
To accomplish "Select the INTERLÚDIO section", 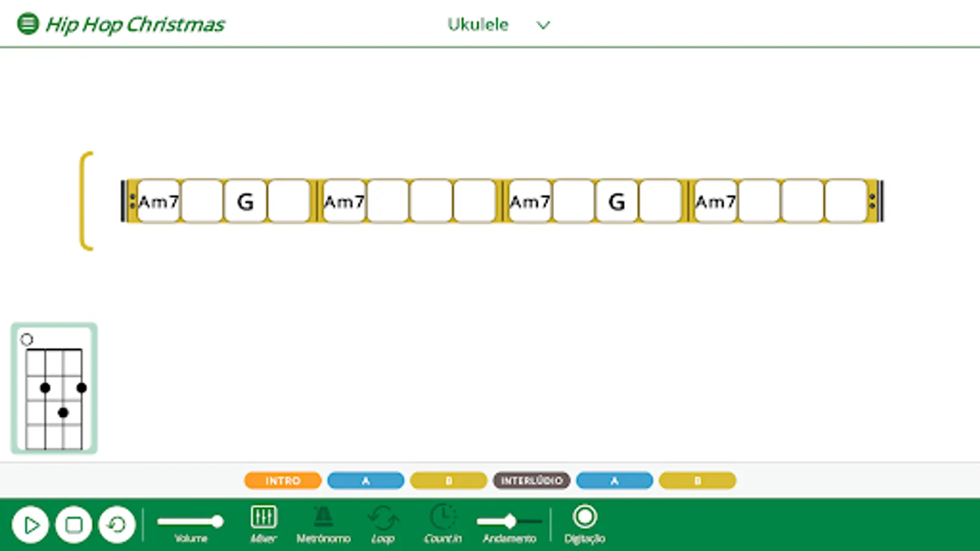I will [x=532, y=481].
